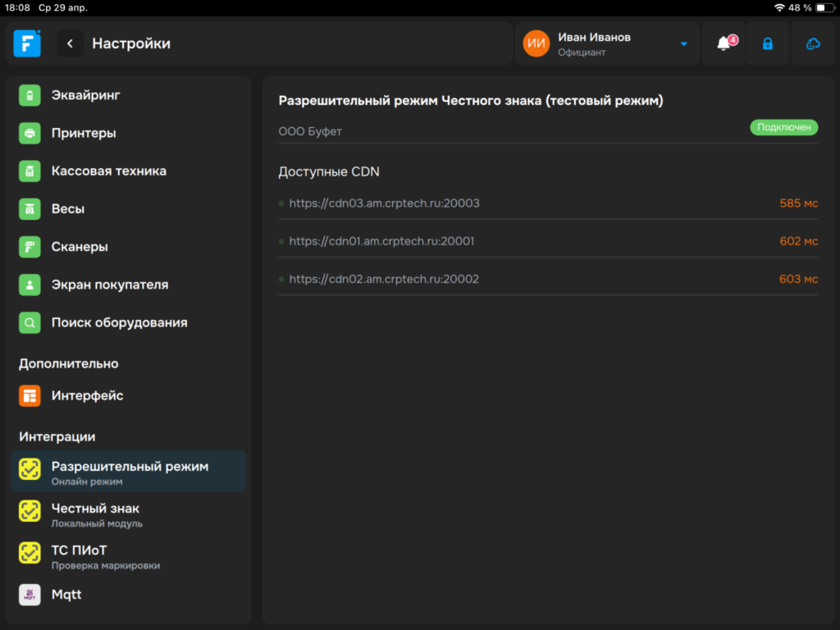840x630 pixels.
Task: Click the Дополнительно section header
Action: coord(69,363)
